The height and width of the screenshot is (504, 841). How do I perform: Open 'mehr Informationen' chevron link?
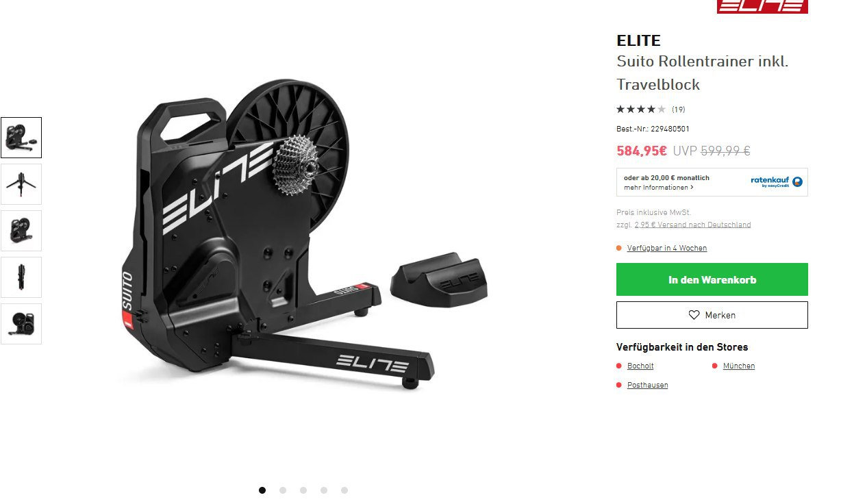point(659,188)
